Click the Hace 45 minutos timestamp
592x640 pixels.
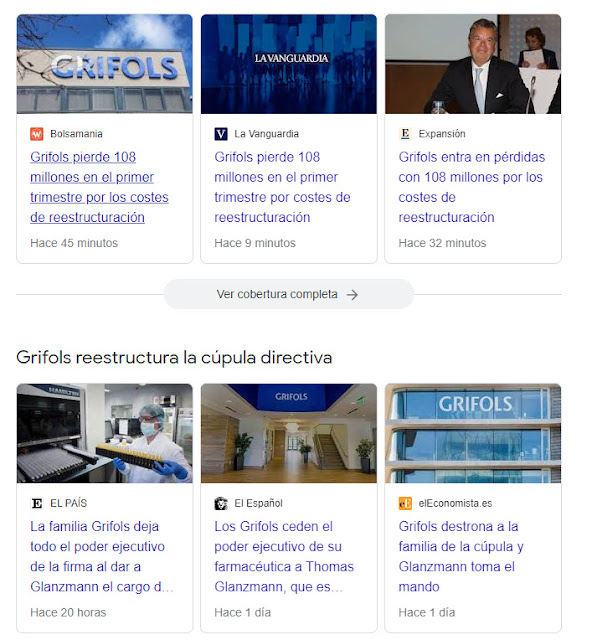click(x=74, y=243)
